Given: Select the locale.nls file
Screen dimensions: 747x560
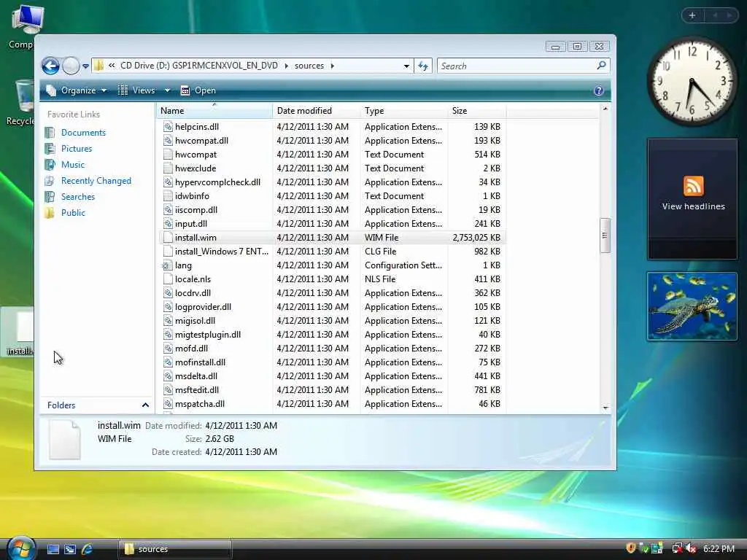Looking at the screenshot, I should 193,279.
